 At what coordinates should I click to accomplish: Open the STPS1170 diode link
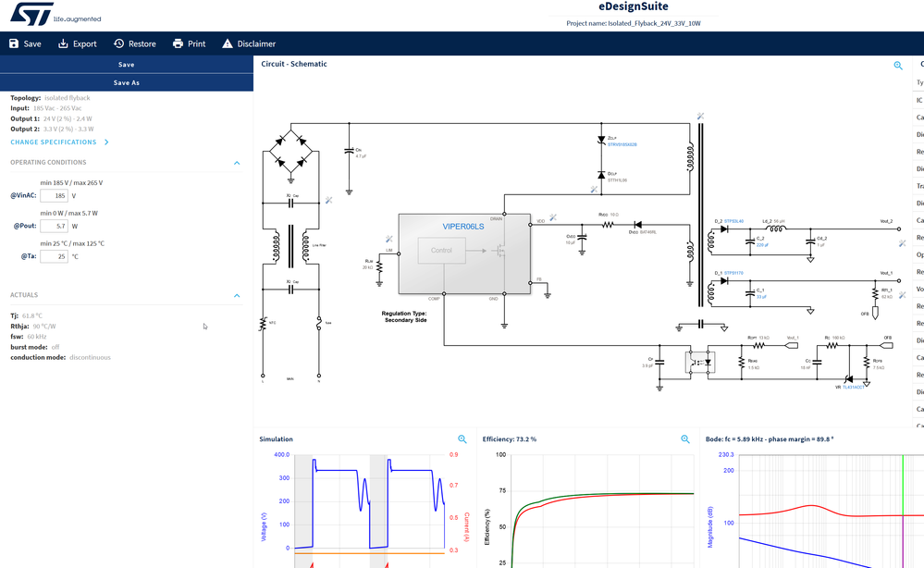click(733, 274)
